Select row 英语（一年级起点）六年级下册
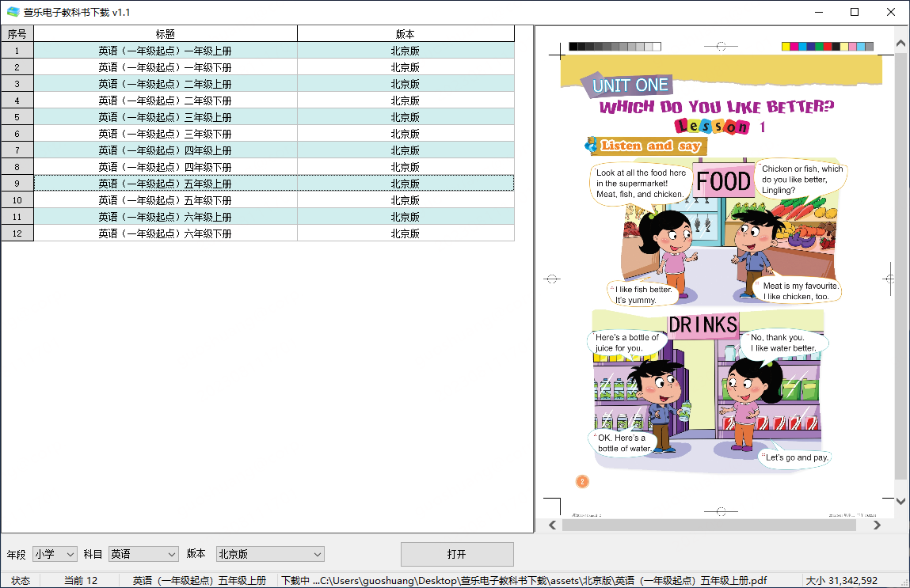 (274, 233)
